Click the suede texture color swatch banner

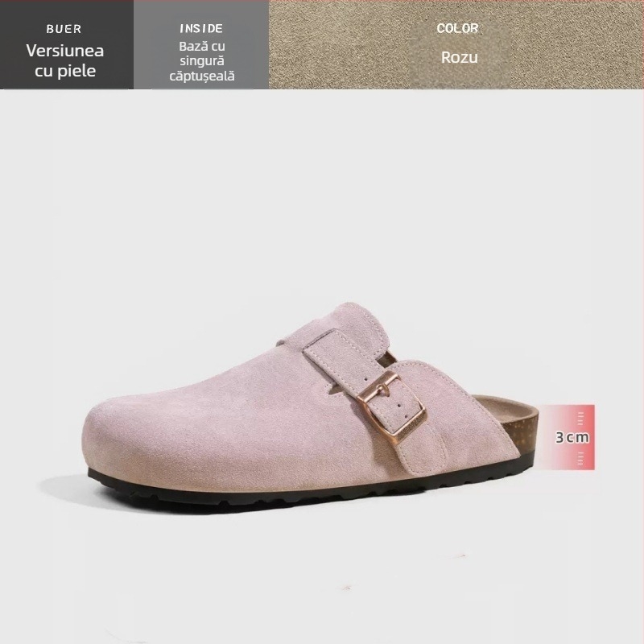tap(456, 45)
